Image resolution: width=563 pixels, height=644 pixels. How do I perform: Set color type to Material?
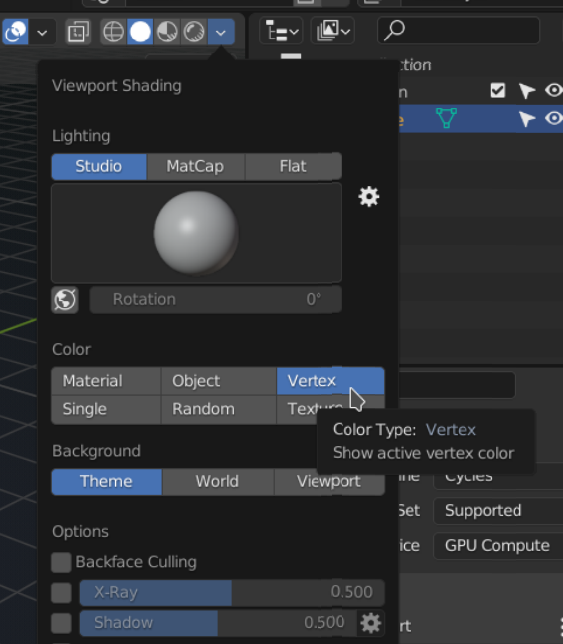point(106,381)
